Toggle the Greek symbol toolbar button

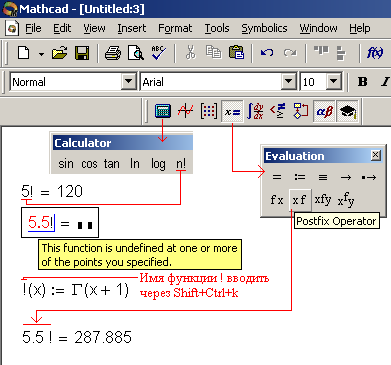[x=324, y=111]
